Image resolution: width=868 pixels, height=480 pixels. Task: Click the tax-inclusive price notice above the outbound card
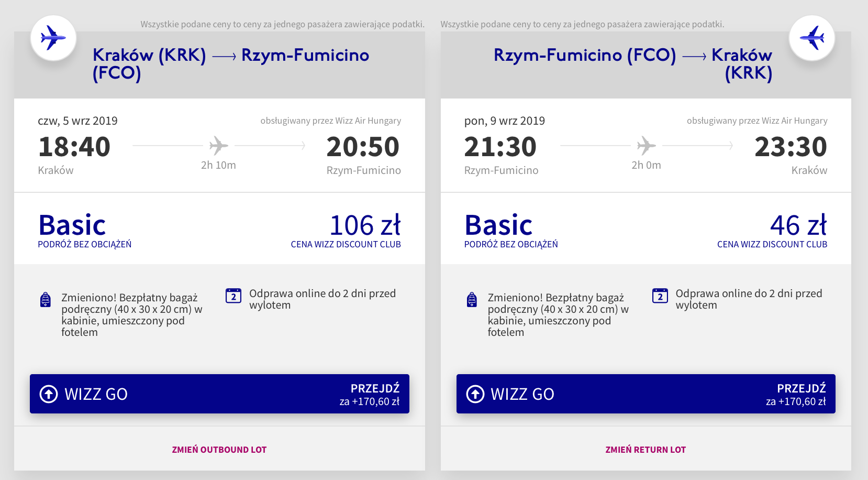point(283,24)
